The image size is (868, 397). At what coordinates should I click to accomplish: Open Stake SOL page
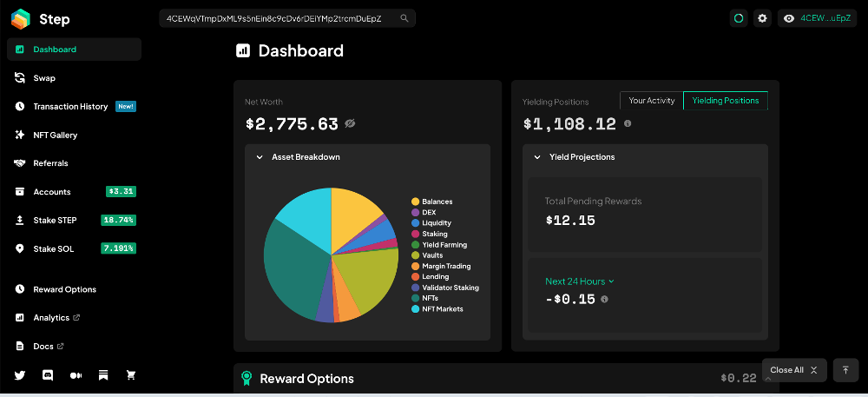pyautogui.click(x=53, y=248)
